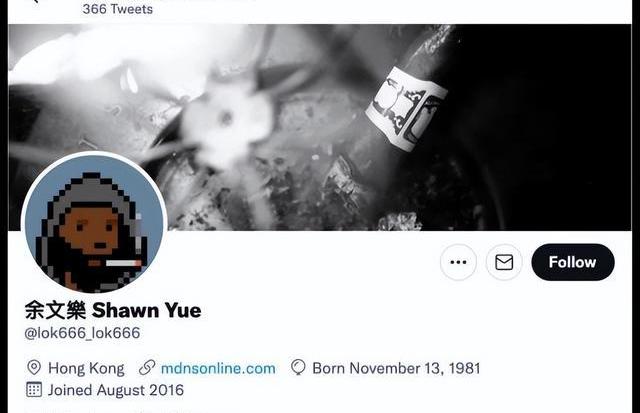Open the mdnsonline.com website link
Image resolution: width=640 pixels, height=413 pixels.
click(x=218, y=368)
